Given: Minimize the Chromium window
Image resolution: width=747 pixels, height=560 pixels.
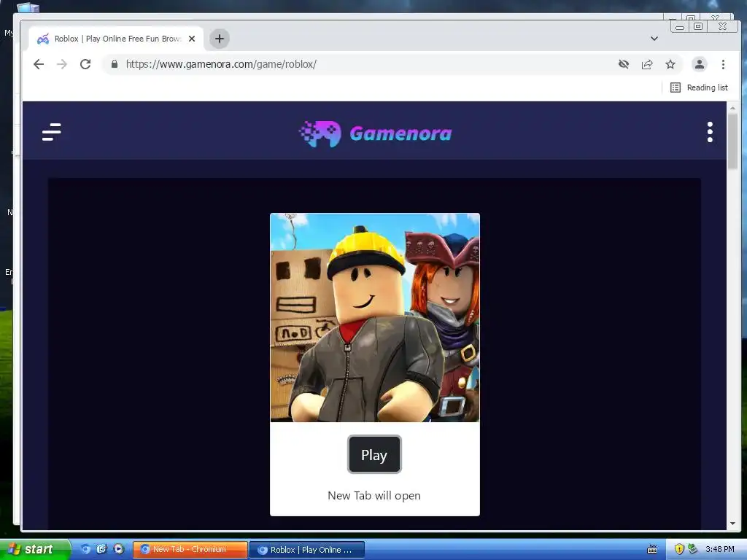Looking at the screenshot, I should 680,27.
